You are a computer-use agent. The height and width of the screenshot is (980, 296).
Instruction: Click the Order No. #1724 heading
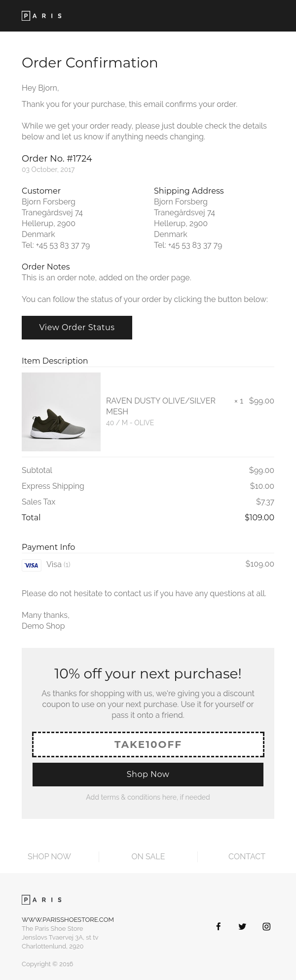point(57,159)
